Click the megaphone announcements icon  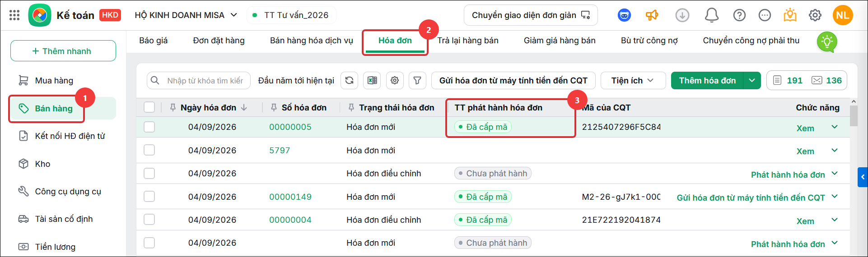[652, 15]
